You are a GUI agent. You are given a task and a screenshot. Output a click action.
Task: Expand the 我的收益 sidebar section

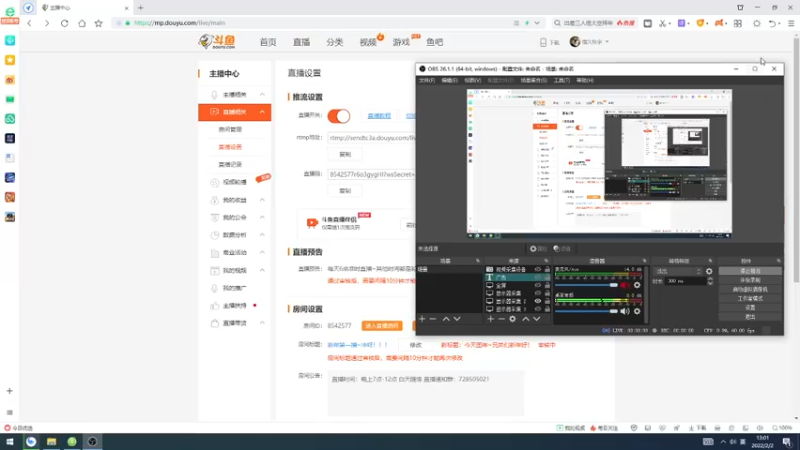pos(262,200)
